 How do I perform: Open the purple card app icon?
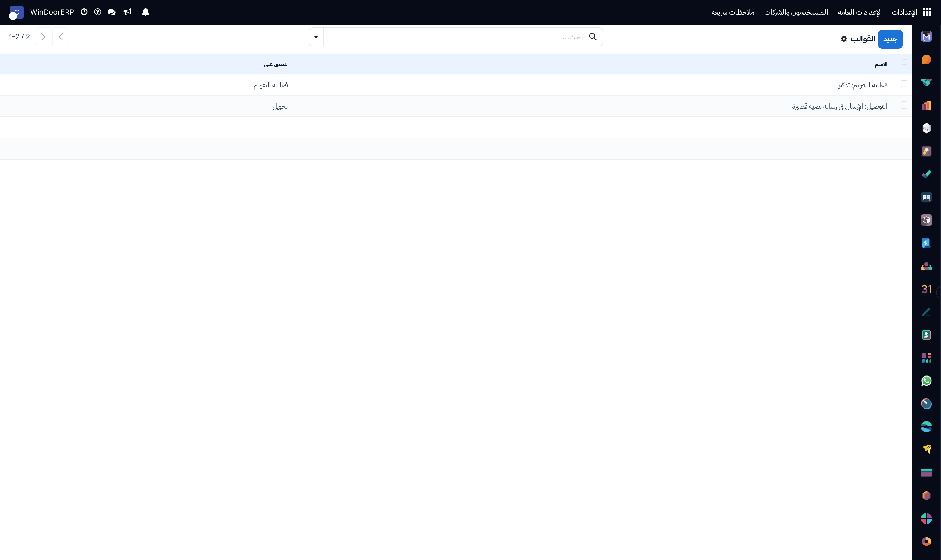(x=926, y=472)
